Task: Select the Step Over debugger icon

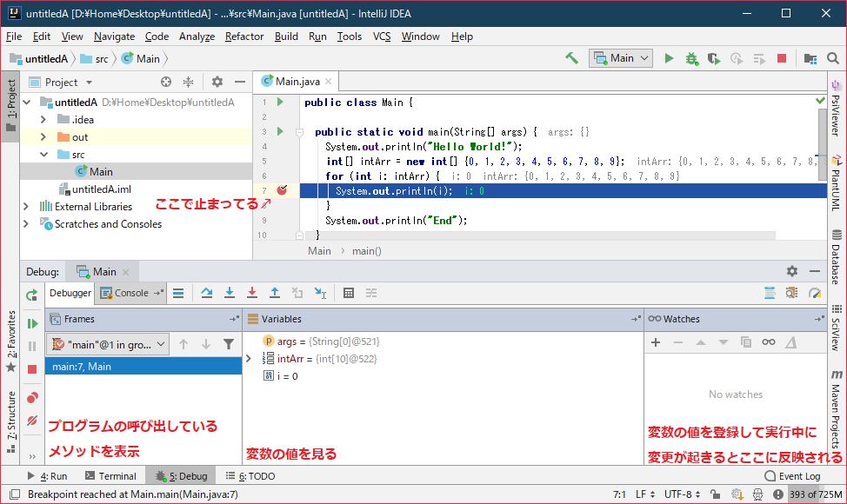Action: click(206, 293)
